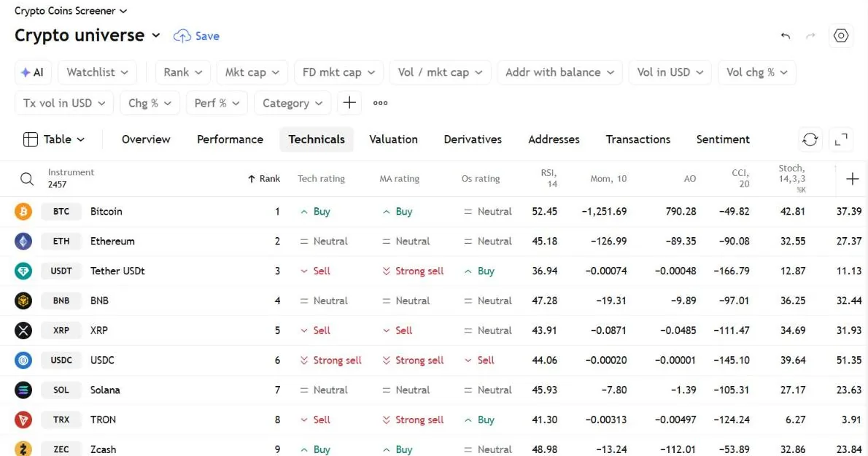
Task: Sort by CCI, 20 column header
Action: [740, 178]
